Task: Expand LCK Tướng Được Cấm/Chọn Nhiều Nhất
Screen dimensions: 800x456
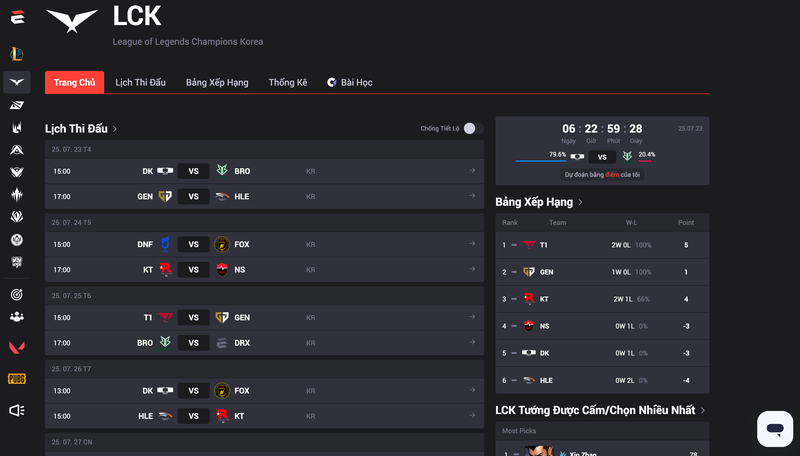Action: (x=703, y=410)
